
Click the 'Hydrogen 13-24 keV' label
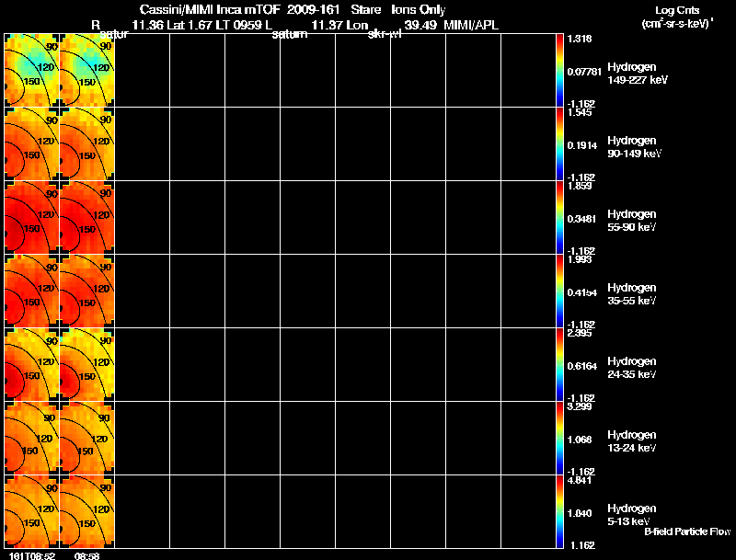632,441
